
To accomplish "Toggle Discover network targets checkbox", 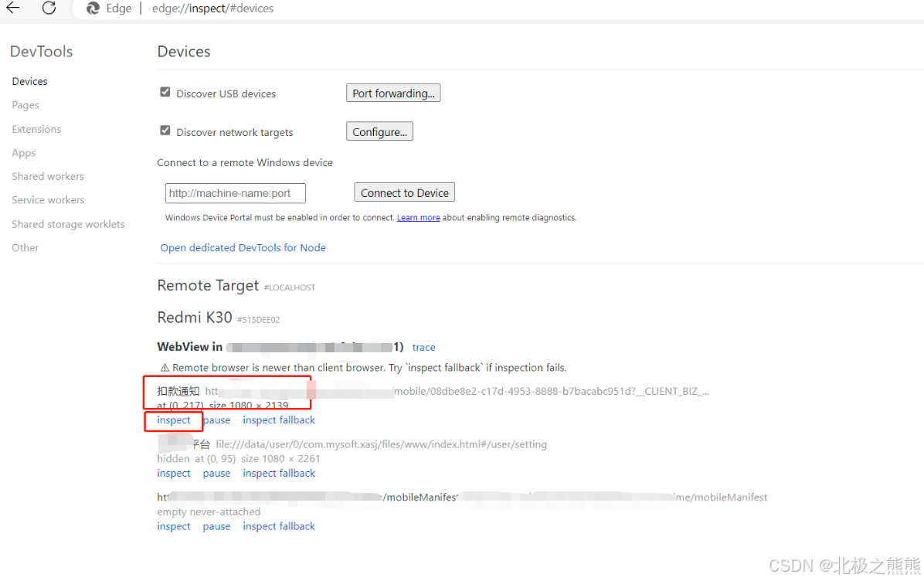I will 165,131.
